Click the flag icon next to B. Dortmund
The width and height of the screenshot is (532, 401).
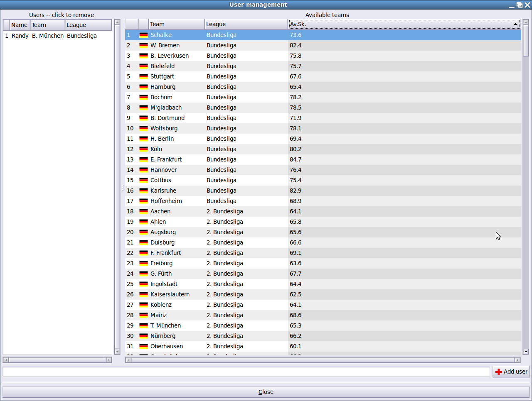143,118
